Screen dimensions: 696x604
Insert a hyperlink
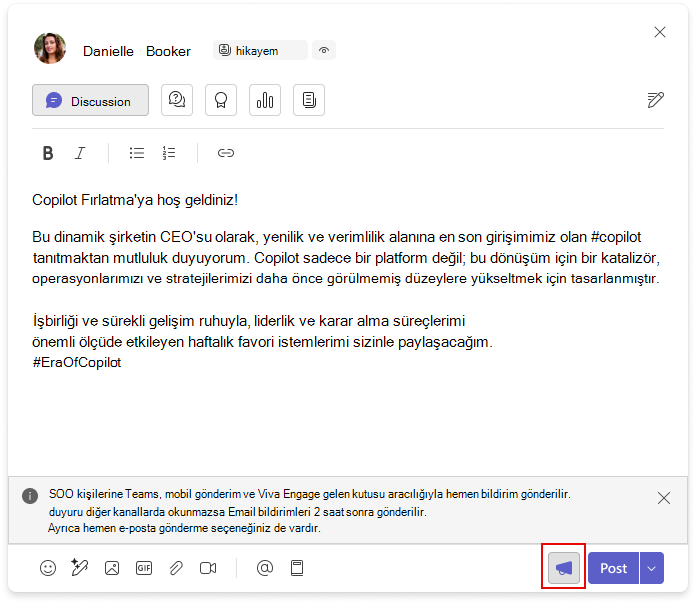pyautogui.click(x=225, y=153)
